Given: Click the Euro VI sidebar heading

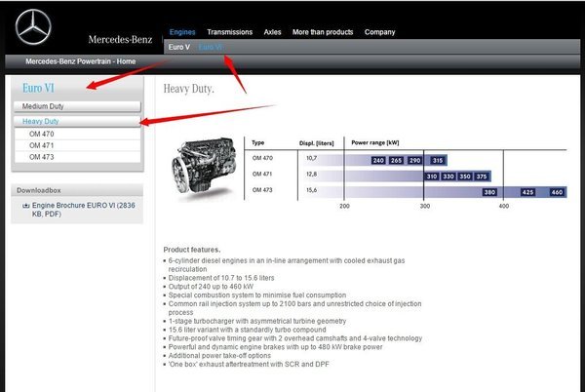Looking at the screenshot, I should (38, 88).
